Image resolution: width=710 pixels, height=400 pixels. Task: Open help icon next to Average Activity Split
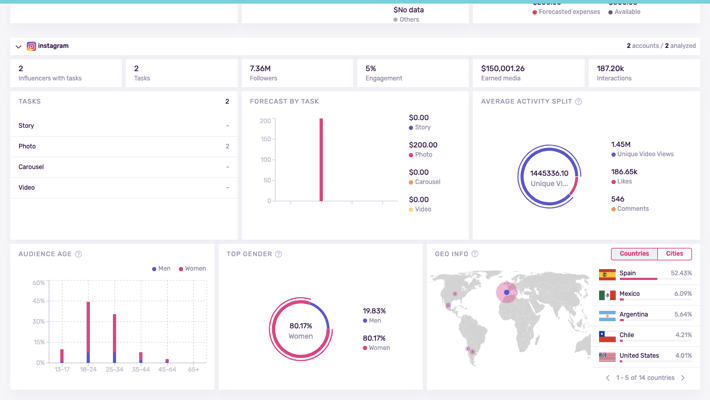[578, 102]
